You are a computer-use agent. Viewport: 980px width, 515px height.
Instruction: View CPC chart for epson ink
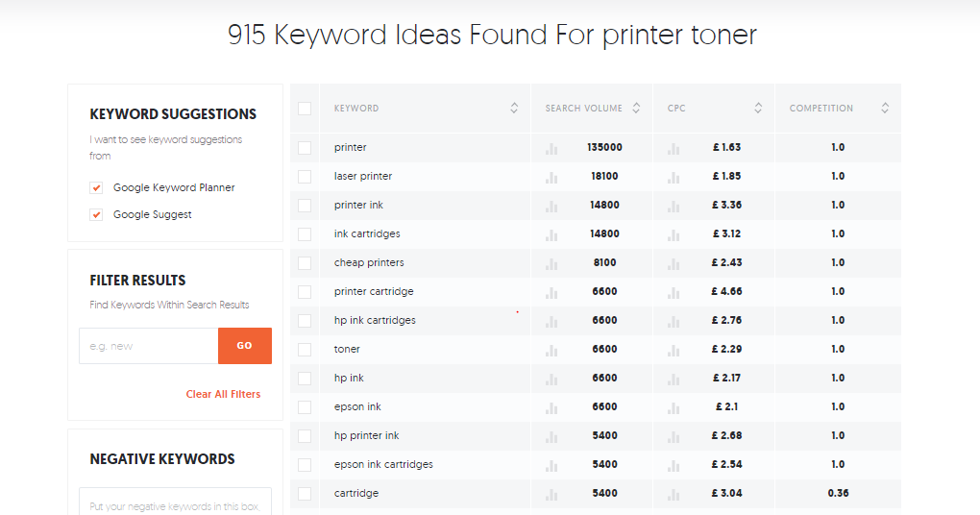pyautogui.click(x=674, y=407)
